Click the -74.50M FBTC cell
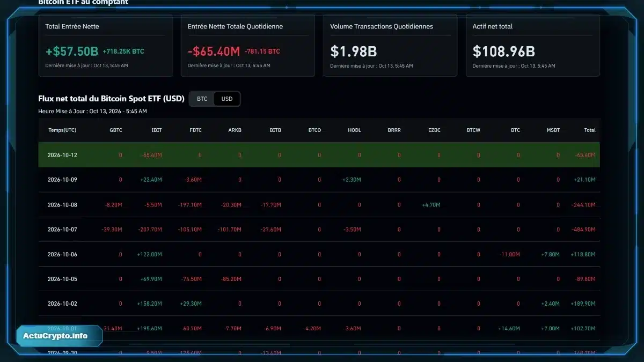 point(191,279)
